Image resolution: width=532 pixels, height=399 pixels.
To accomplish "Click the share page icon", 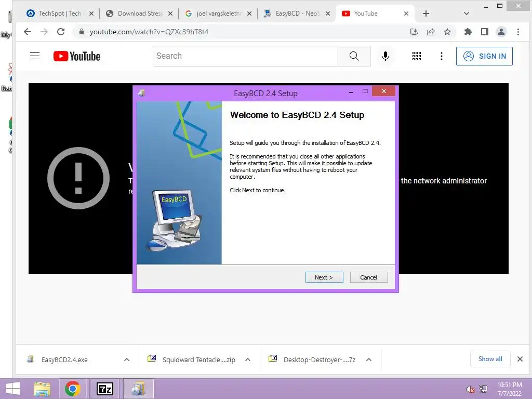I will pyautogui.click(x=431, y=32).
